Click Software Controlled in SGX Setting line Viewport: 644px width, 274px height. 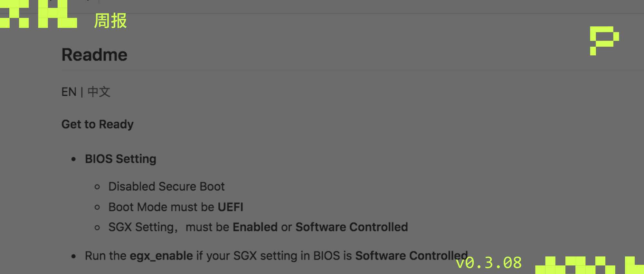pyautogui.click(x=352, y=227)
